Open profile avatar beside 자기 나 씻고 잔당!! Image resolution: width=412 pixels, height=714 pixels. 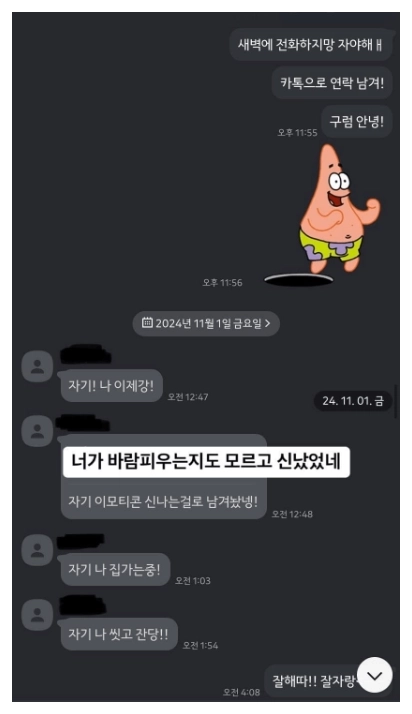click(37, 615)
